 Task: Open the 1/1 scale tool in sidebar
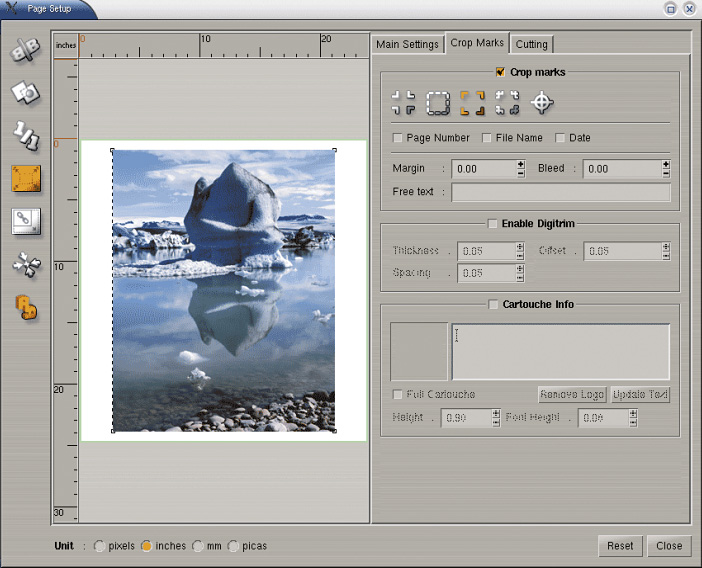point(25,135)
